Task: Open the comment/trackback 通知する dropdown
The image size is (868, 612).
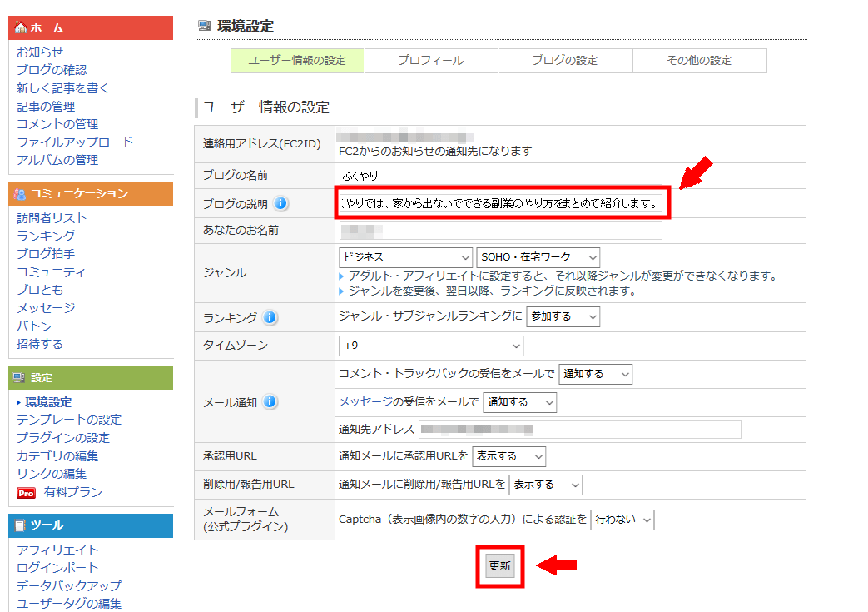Action: pos(596,374)
